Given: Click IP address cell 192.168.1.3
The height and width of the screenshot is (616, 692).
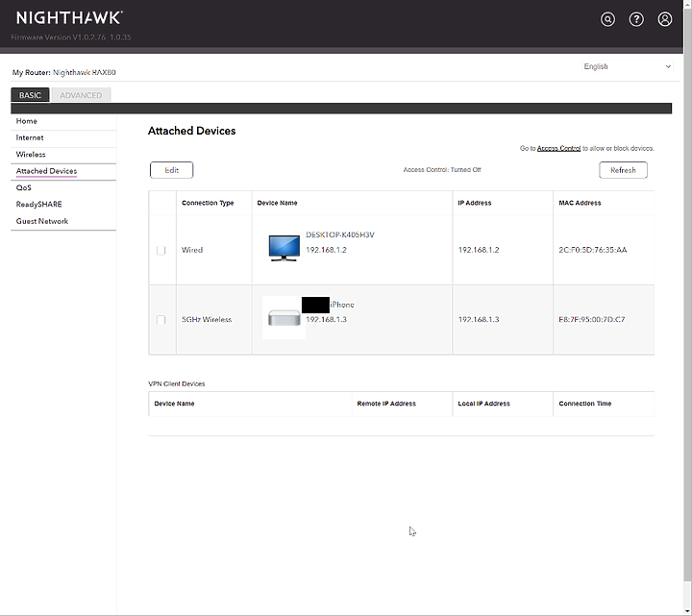Looking at the screenshot, I should 479,319.
